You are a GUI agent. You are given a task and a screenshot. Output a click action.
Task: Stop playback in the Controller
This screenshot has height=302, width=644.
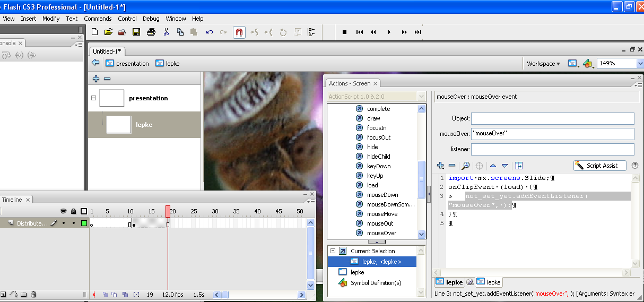(x=344, y=32)
